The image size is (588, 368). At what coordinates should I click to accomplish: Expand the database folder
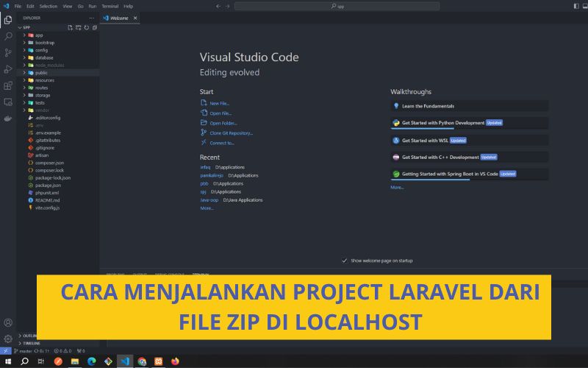point(58,57)
